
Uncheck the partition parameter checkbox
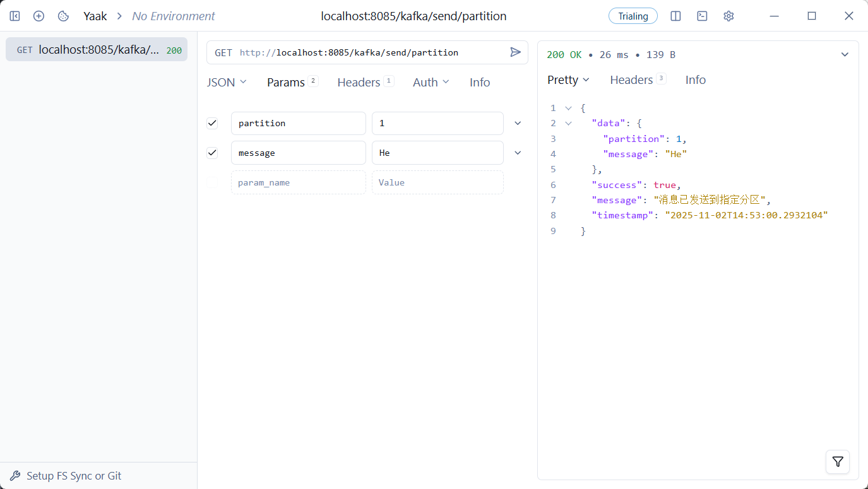pos(212,123)
